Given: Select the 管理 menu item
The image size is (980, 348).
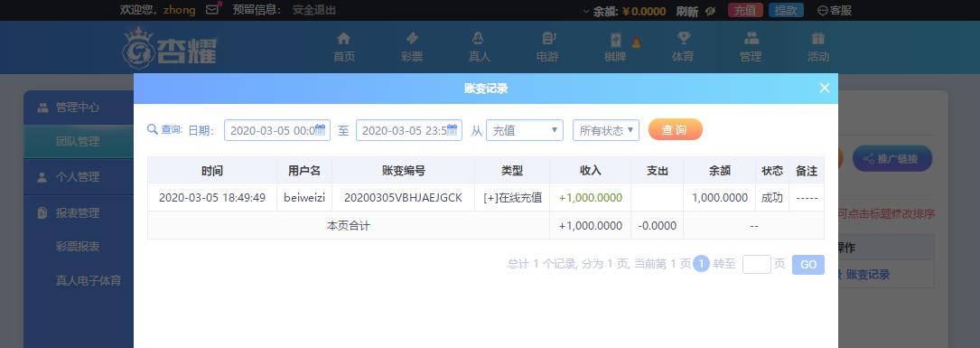Looking at the screenshot, I should click(x=751, y=47).
